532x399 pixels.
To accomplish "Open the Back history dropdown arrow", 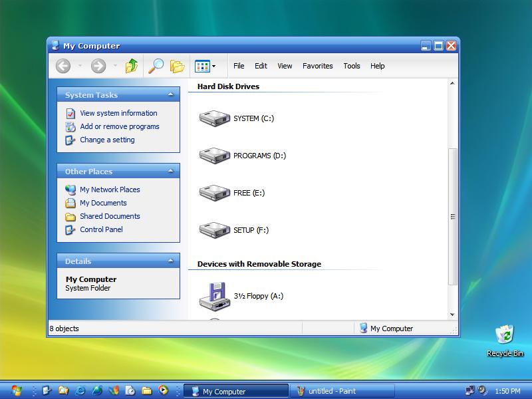I will point(80,66).
